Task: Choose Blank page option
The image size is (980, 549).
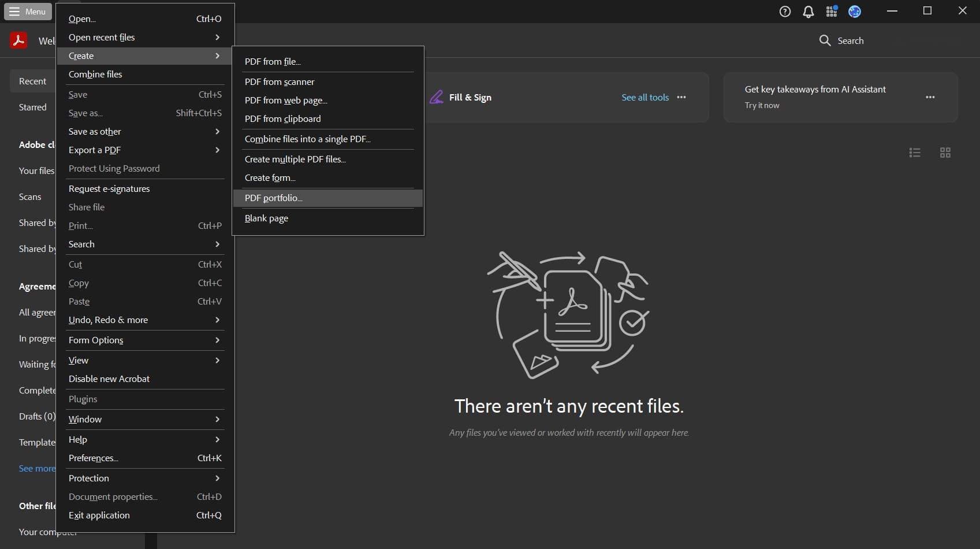Action: click(328, 218)
